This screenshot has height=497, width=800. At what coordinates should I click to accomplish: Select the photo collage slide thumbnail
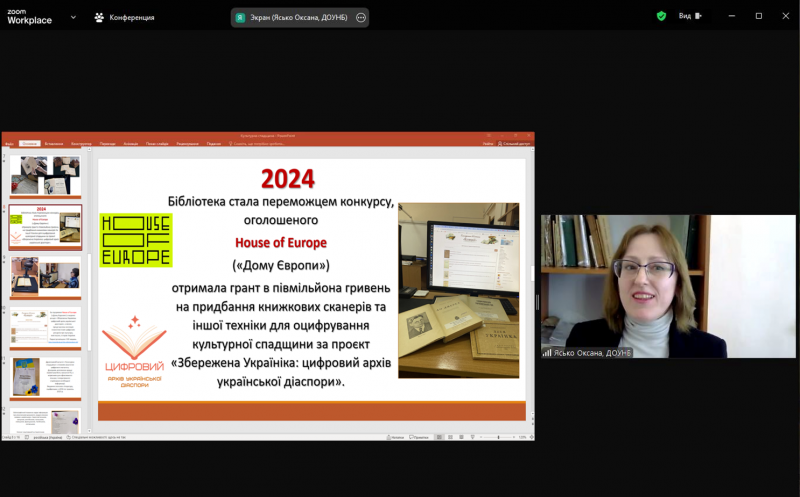coord(45,176)
